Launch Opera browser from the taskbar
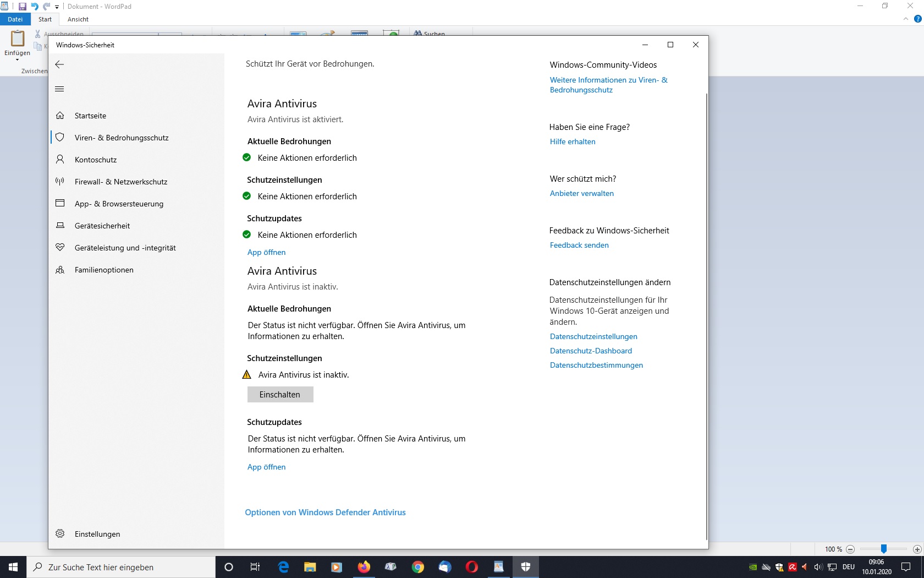The height and width of the screenshot is (578, 924). 472,567
